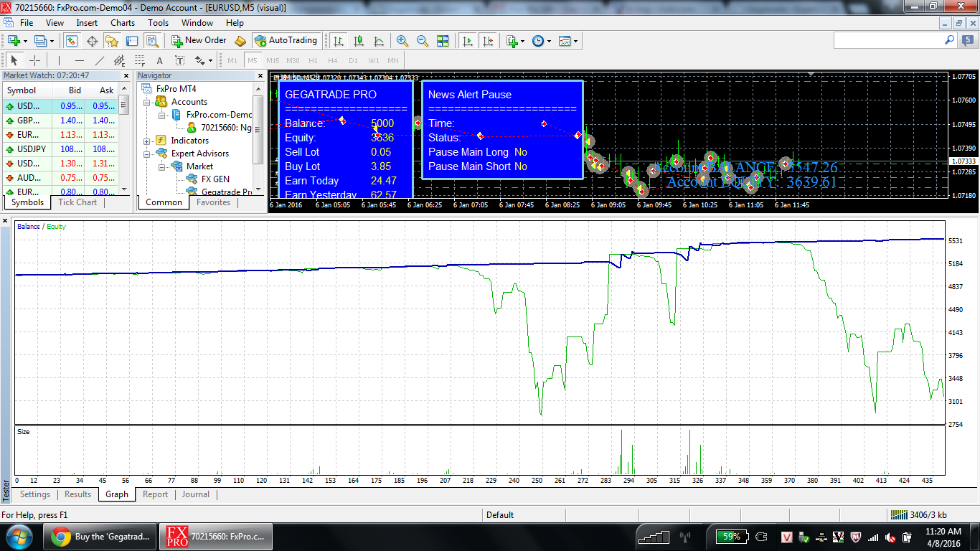
Task: Open the Charts menu
Action: [x=123, y=23]
